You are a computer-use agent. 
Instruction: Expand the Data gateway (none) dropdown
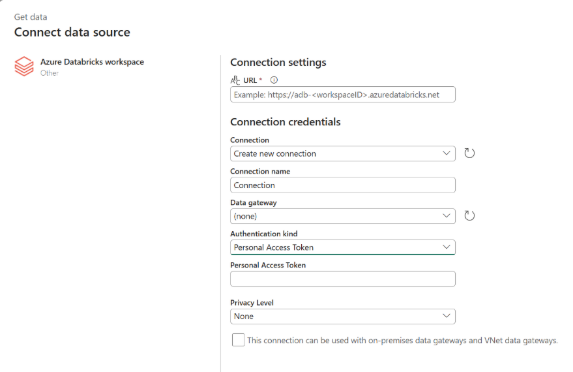point(343,216)
